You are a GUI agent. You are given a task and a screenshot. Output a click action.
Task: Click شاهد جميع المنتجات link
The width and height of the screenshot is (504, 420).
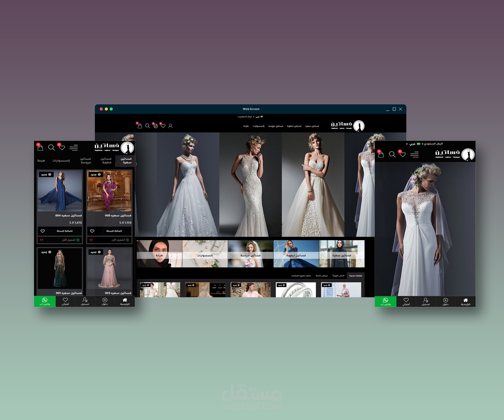301,276
